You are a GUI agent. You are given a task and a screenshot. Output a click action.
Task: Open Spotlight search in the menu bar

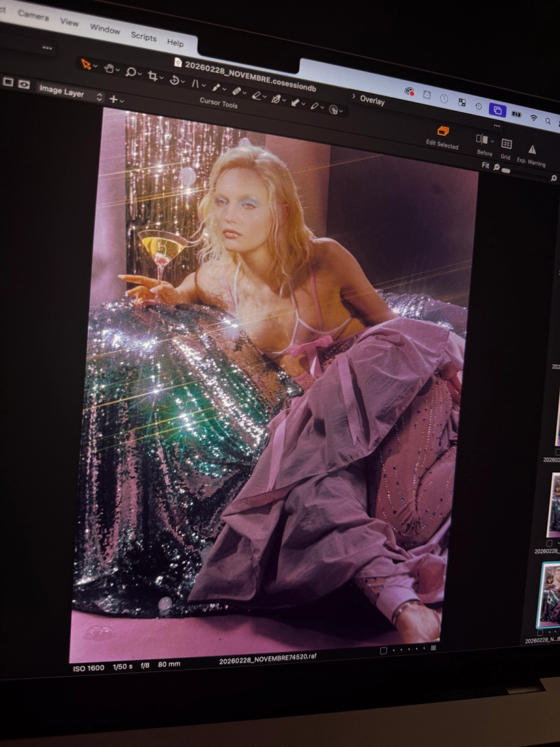pyautogui.click(x=548, y=121)
